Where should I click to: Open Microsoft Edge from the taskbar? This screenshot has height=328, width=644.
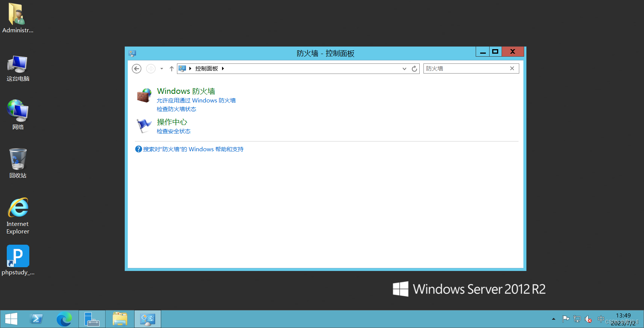64,319
